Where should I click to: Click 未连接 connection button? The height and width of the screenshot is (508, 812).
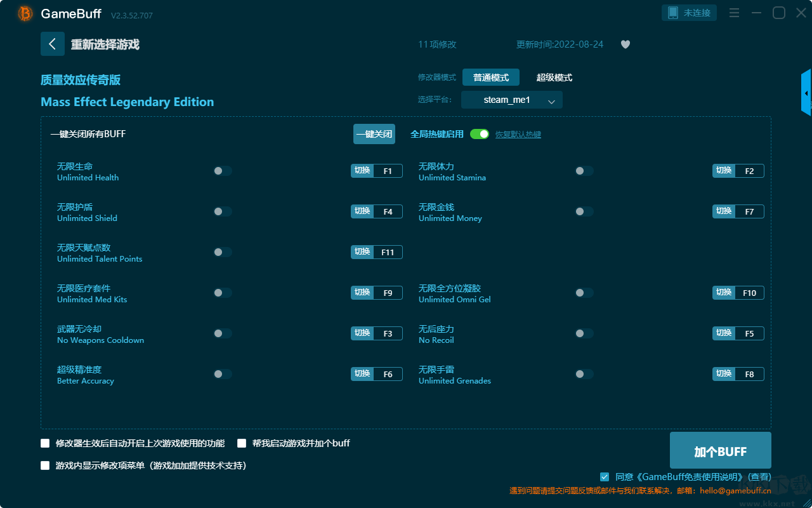[690, 13]
